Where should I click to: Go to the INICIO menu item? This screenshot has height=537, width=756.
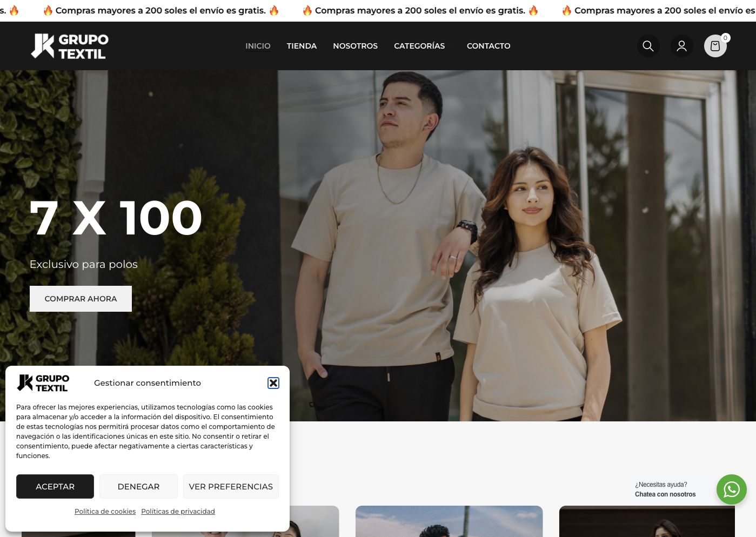click(x=258, y=46)
